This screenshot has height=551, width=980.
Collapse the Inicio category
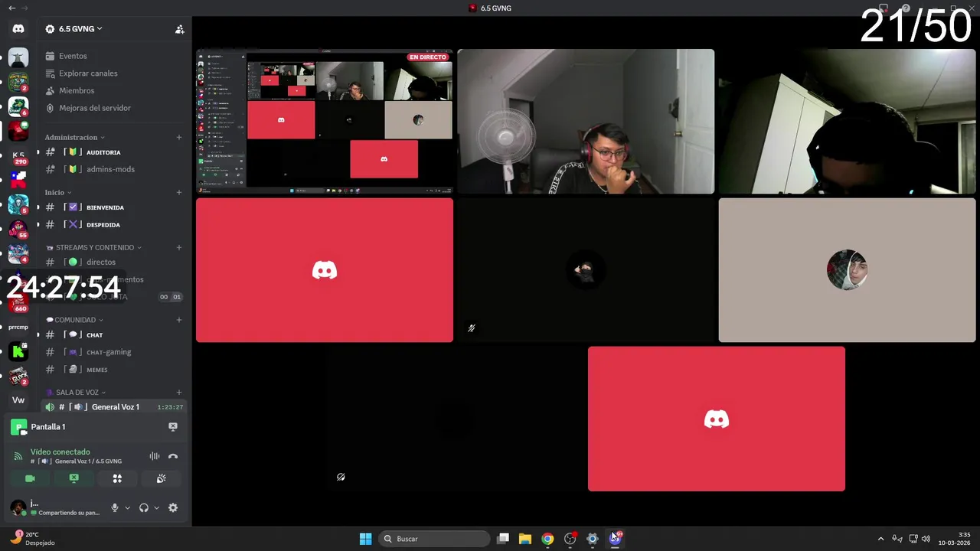(x=58, y=192)
